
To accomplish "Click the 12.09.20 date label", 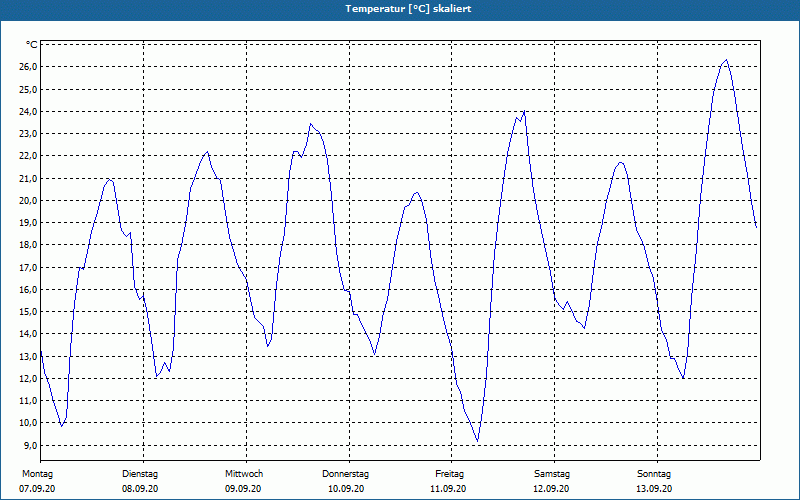I will pos(551,489).
